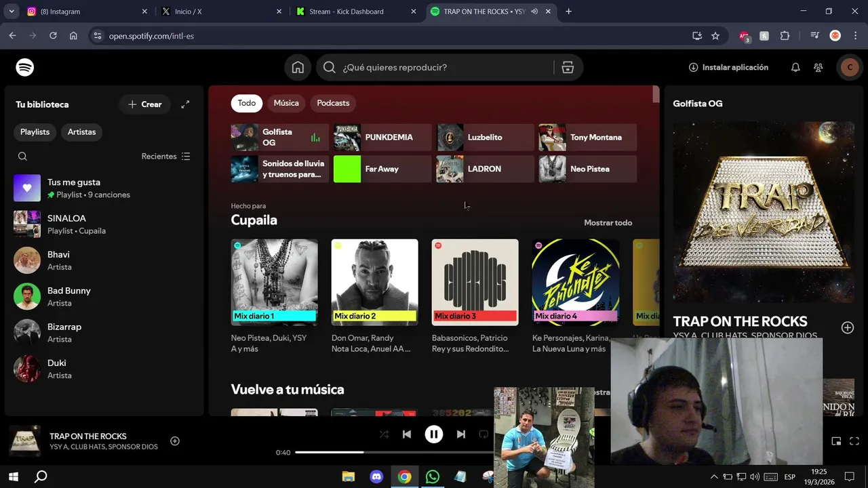The image size is (868, 488).
Task: Open Tony Montana shortcut
Action: pyautogui.click(x=587, y=137)
